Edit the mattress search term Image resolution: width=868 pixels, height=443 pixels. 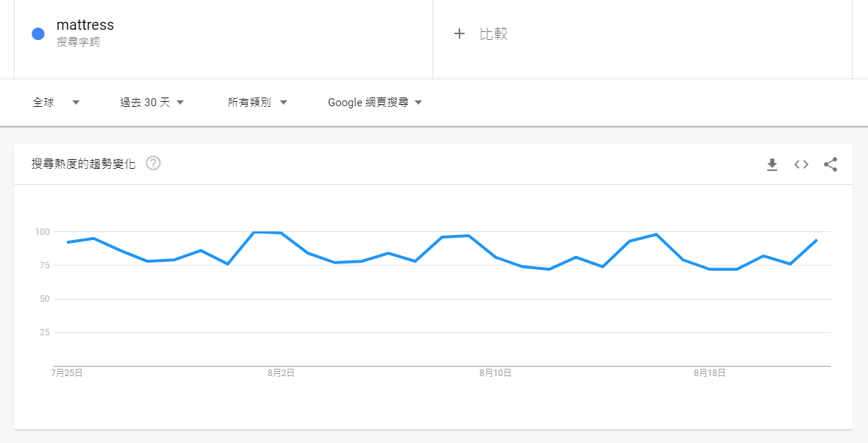pos(85,25)
